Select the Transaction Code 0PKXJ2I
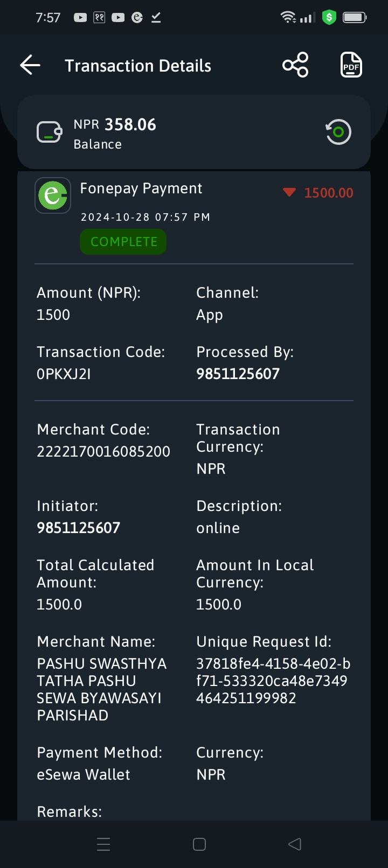 [x=64, y=374]
